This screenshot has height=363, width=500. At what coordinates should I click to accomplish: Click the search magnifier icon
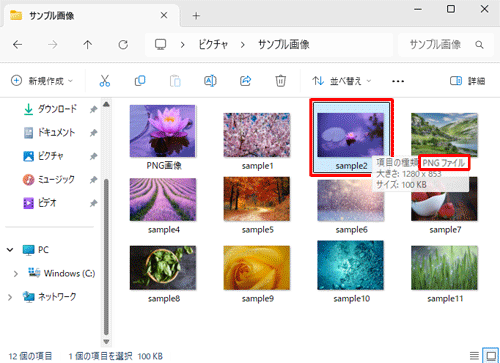(x=479, y=45)
